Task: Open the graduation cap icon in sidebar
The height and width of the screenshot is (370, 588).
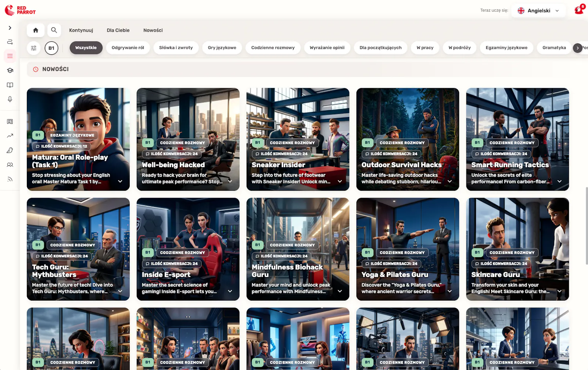Action: [10, 71]
